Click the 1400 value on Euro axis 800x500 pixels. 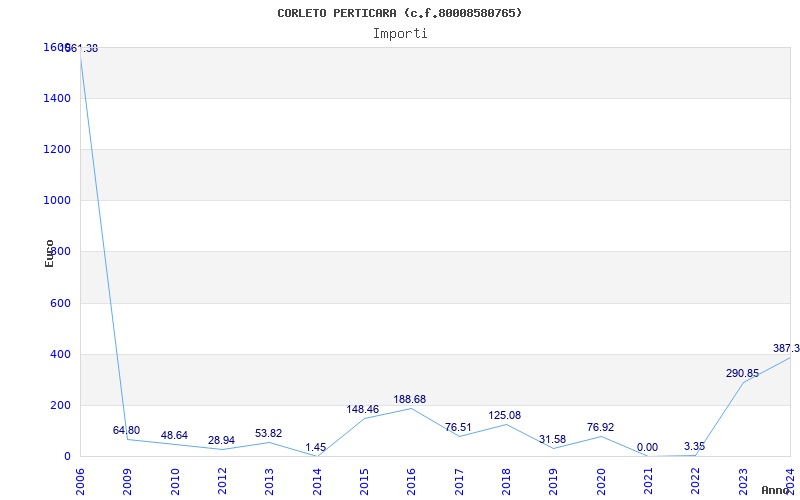(x=57, y=98)
